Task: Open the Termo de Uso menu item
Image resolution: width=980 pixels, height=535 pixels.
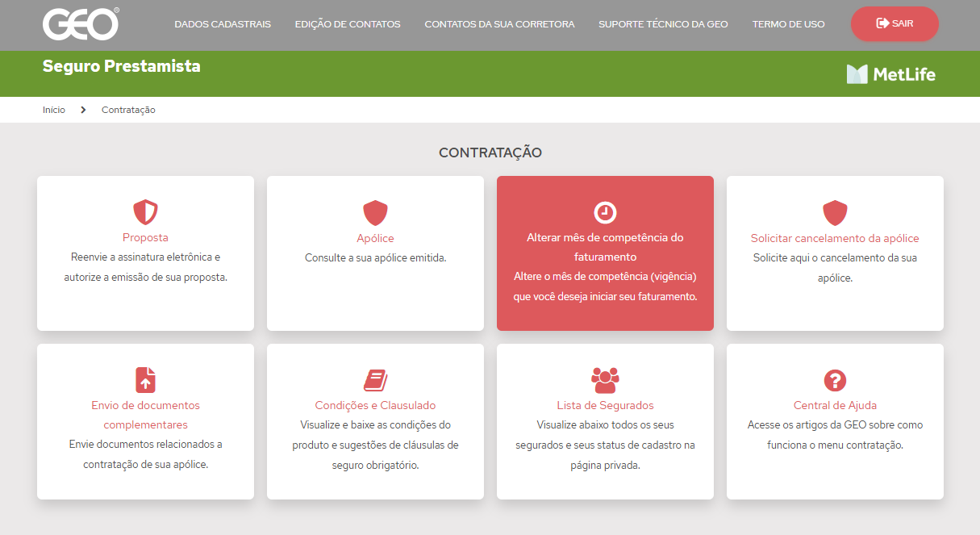Action: coord(788,24)
